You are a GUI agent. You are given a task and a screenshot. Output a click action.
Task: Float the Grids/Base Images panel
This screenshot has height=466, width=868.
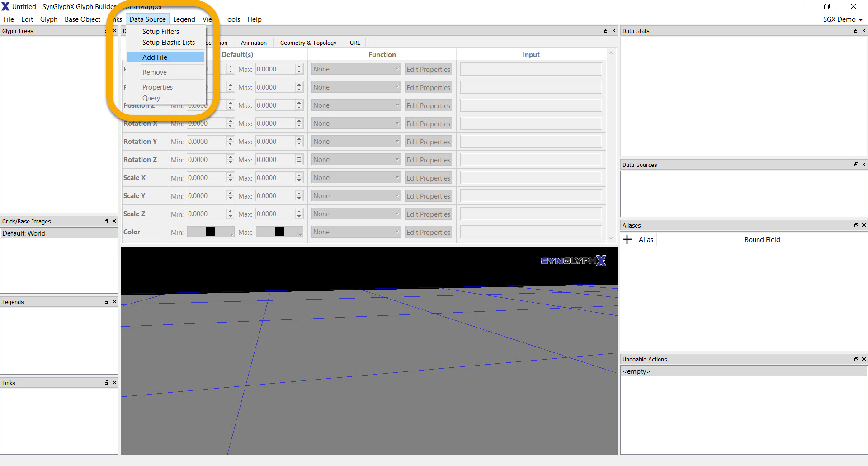(x=107, y=221)
